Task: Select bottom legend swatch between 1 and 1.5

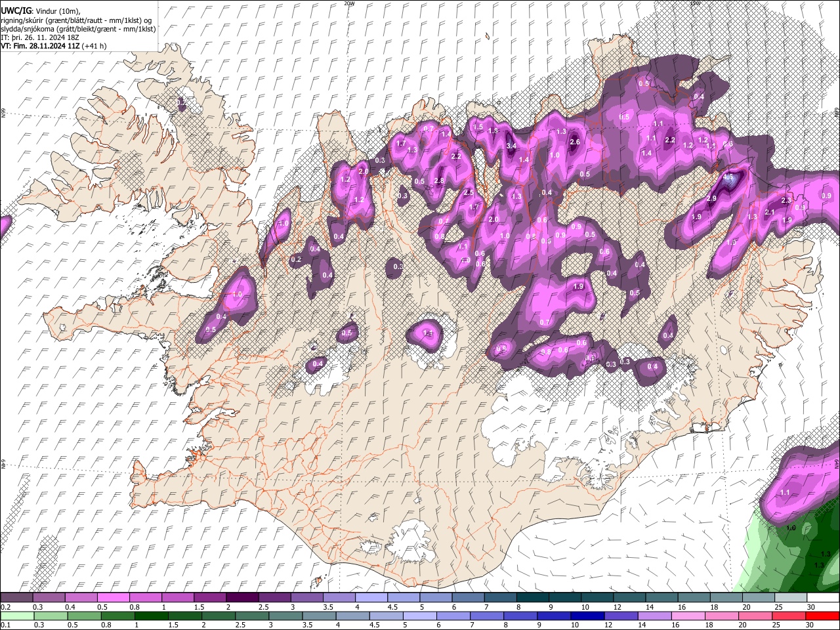Action: [151, 616]
